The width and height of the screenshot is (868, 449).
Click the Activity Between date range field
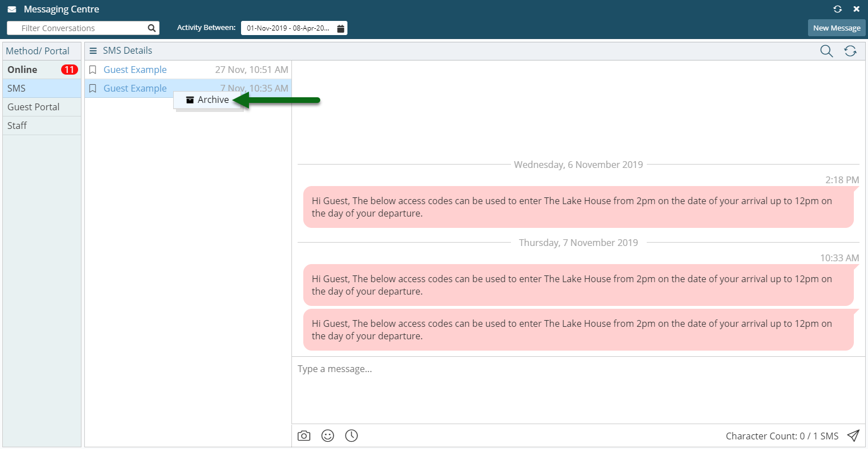point(294,28)
